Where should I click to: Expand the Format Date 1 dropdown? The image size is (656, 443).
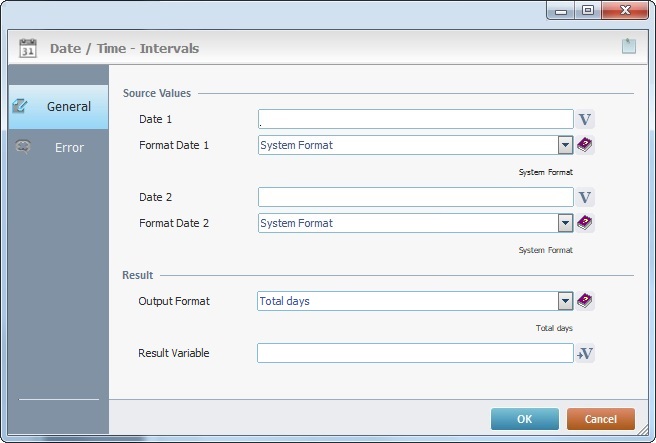(x=565, y=145)
